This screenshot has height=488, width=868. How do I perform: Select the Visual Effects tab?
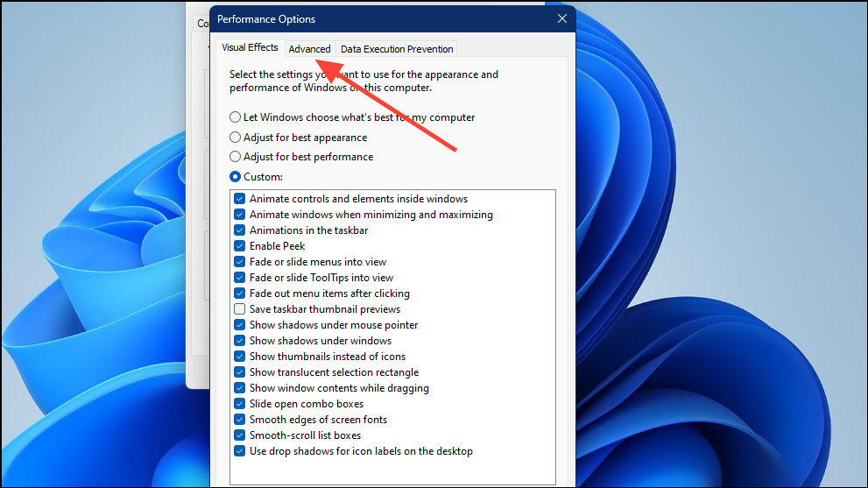[250, 47]
